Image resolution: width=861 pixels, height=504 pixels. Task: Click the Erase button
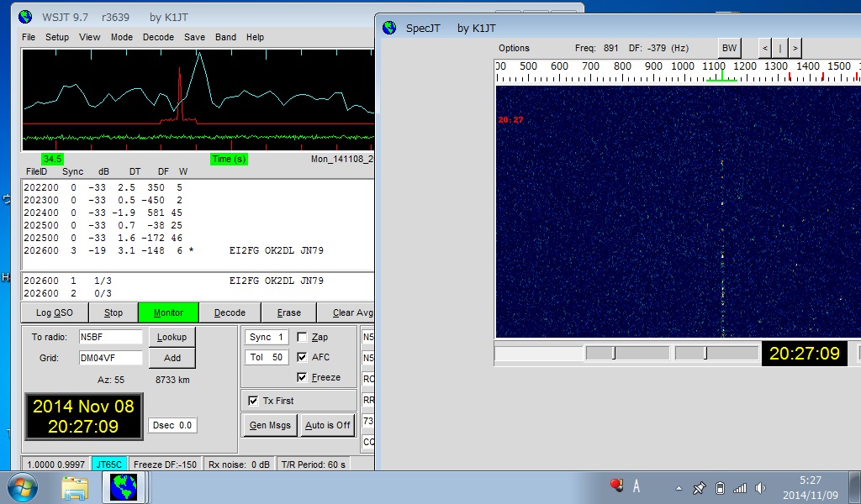(x=289, y=312)
